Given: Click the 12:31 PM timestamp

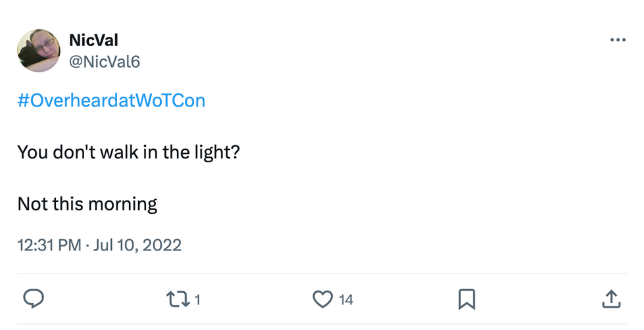Looking at the screenshot, I should [49, 245].
